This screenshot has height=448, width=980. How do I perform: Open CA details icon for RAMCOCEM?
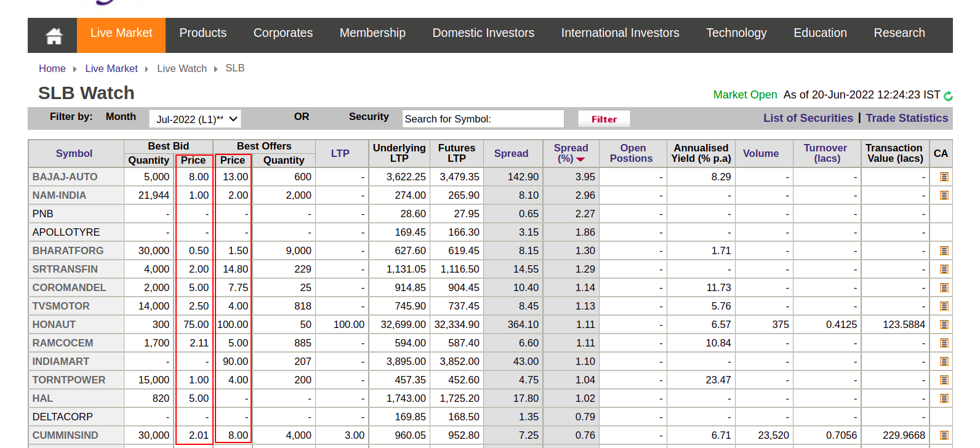(944, 343)
